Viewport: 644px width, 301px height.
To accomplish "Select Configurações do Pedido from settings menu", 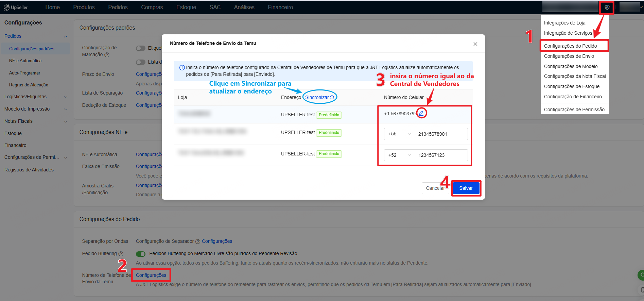I will click(x=575, y=46).
